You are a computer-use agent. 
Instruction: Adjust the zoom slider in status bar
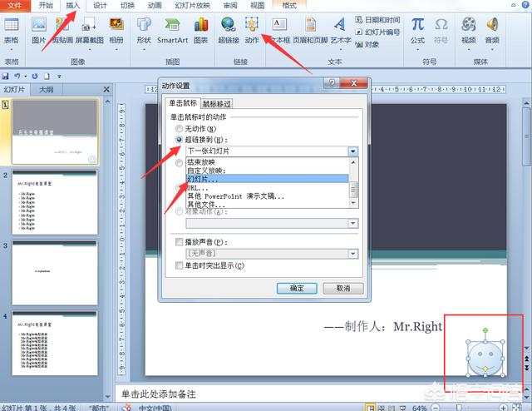coord(459,408)
